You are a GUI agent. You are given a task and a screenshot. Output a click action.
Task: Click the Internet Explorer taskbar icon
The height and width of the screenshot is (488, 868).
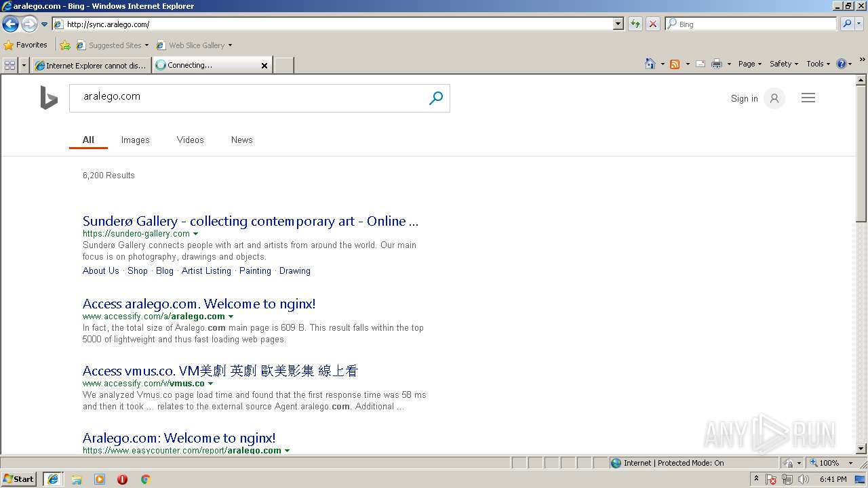(x=53, y=479)
